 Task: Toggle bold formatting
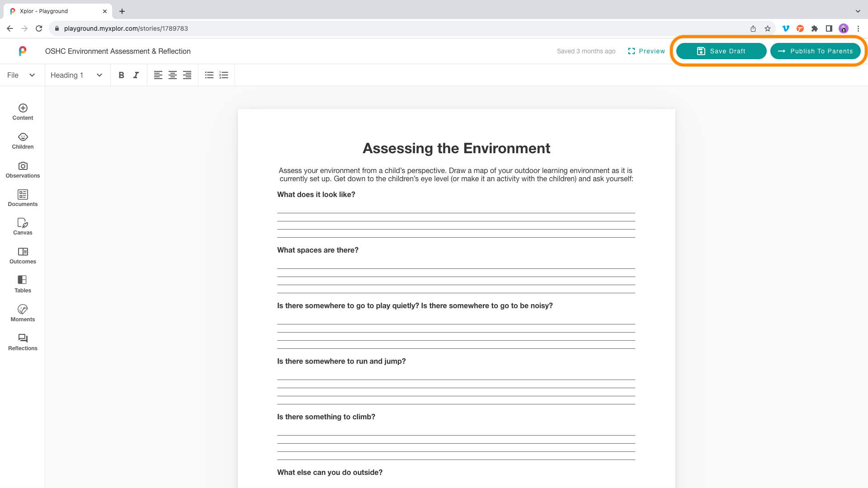pyautogui.click(x=121, y=75)
